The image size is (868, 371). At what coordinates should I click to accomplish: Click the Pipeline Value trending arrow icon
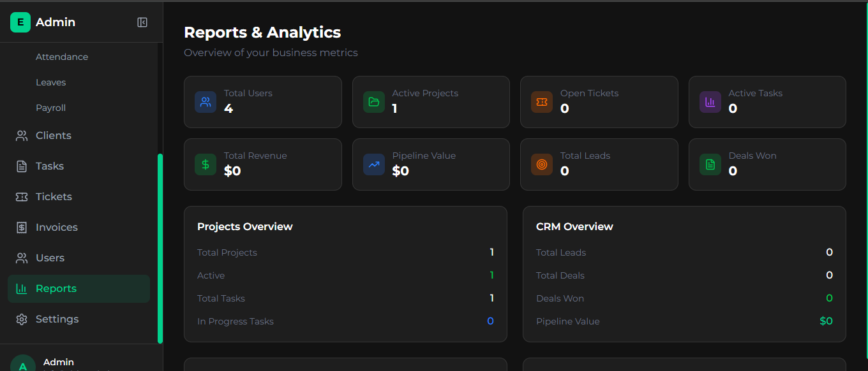coord(374,164)
